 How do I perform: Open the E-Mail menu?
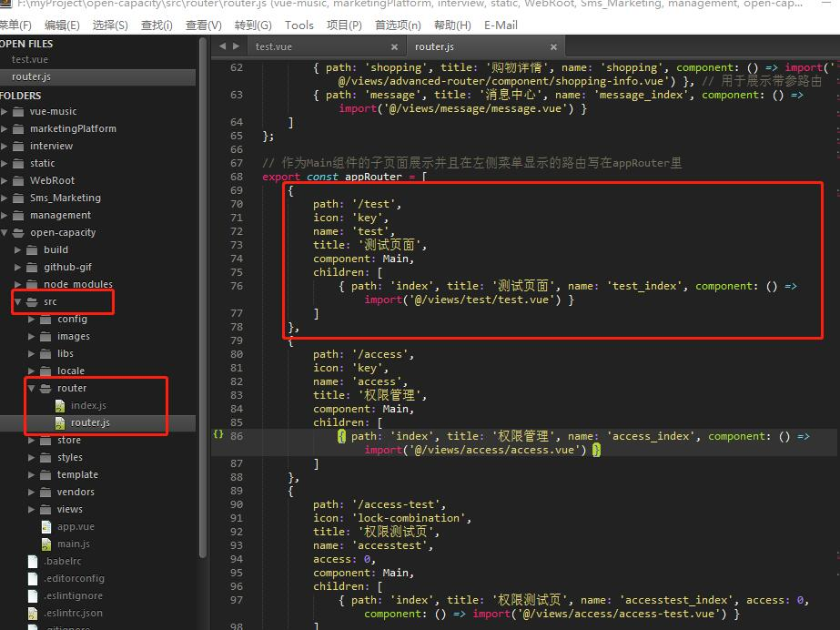(x=501, y=25)
